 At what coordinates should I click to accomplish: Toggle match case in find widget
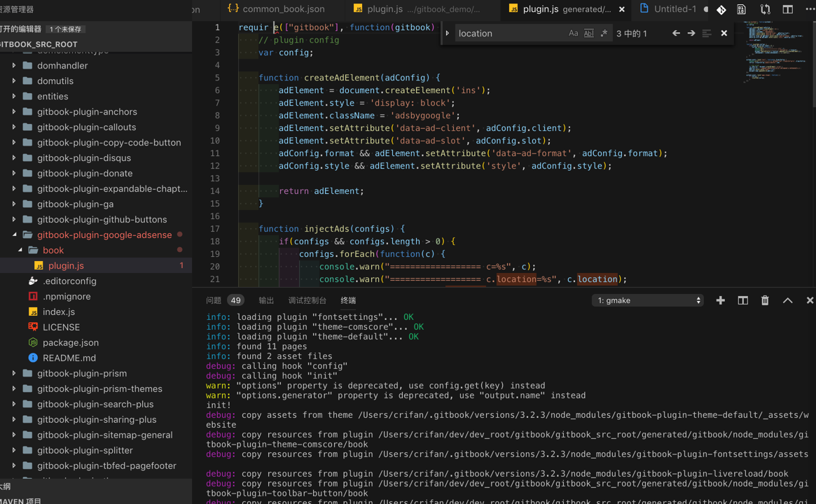click(x=573, y=34)
